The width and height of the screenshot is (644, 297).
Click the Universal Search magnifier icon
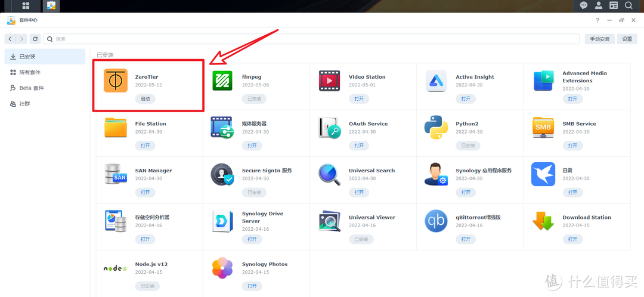coord(329,174)
